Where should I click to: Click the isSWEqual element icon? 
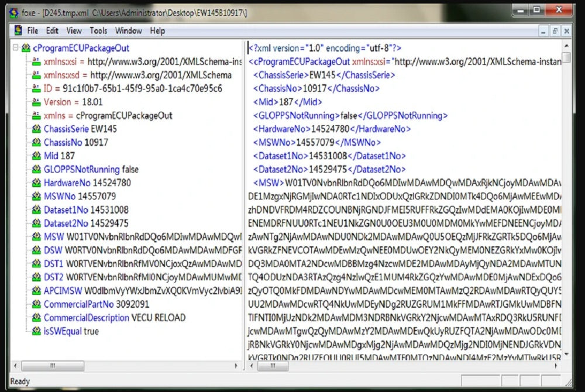click(x=36, y=331)
